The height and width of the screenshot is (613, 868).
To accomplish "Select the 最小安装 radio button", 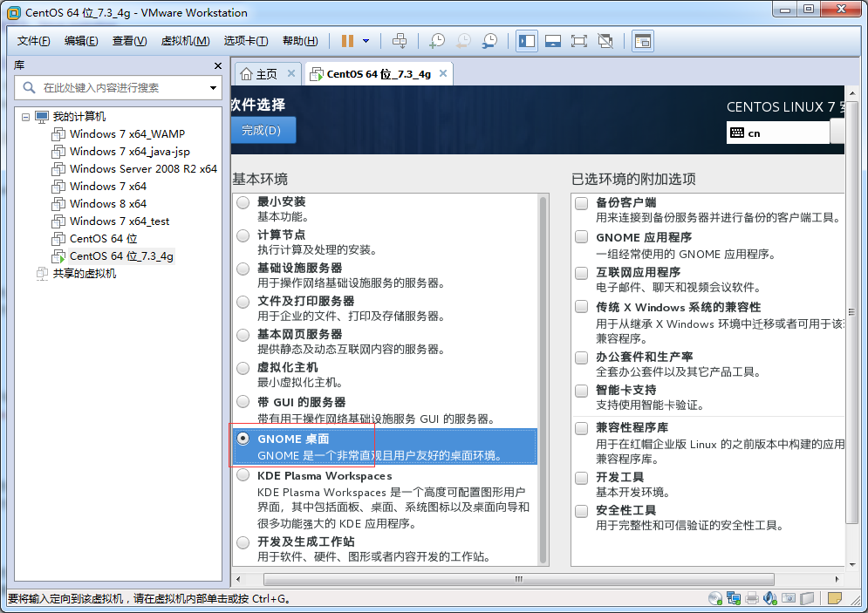I will click(243, 202).
